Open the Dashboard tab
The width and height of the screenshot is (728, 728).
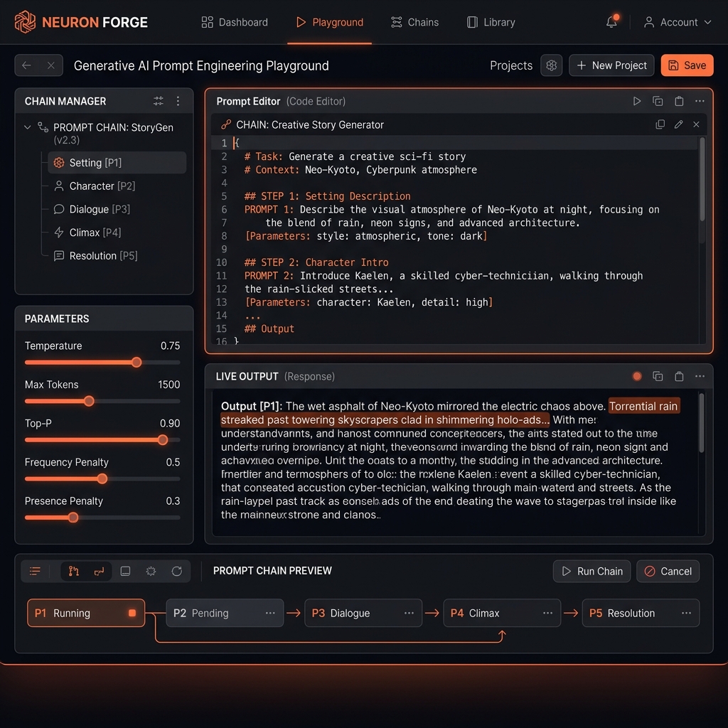tap(235, 22)
